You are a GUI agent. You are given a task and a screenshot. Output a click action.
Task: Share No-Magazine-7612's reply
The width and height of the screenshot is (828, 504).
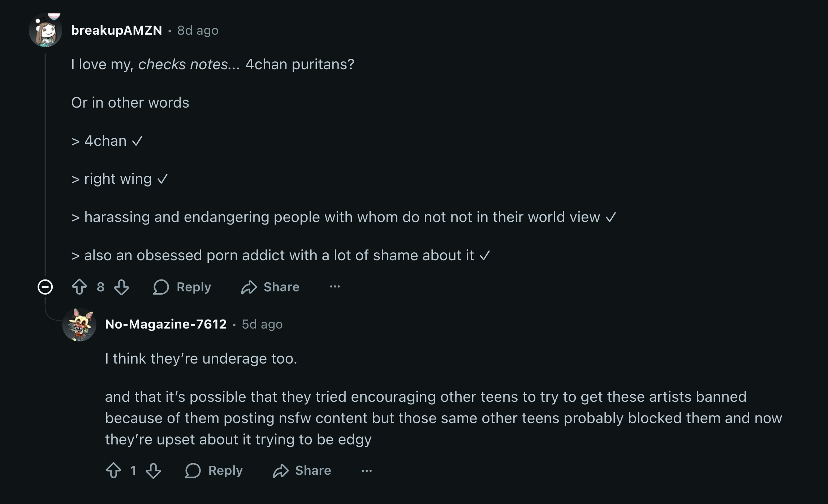point(302,470)
